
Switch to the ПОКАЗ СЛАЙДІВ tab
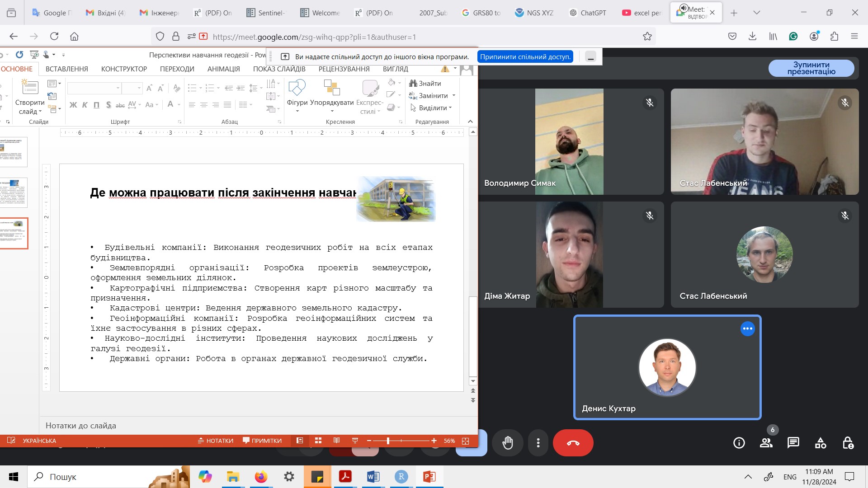click(x=279, y=69)
